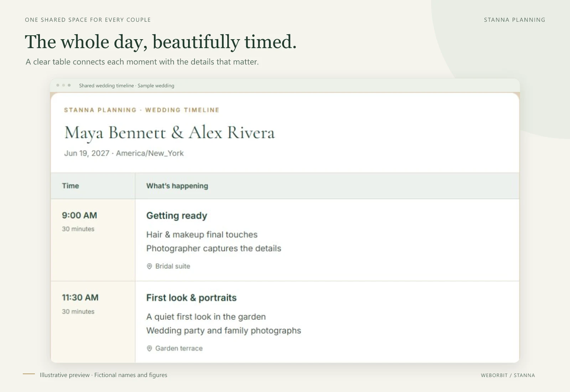Click the 'Maya Bennett & Alex Rivera' heading
Image resolution: width=570 pixels, height=392 pixels.
(170, 133)
